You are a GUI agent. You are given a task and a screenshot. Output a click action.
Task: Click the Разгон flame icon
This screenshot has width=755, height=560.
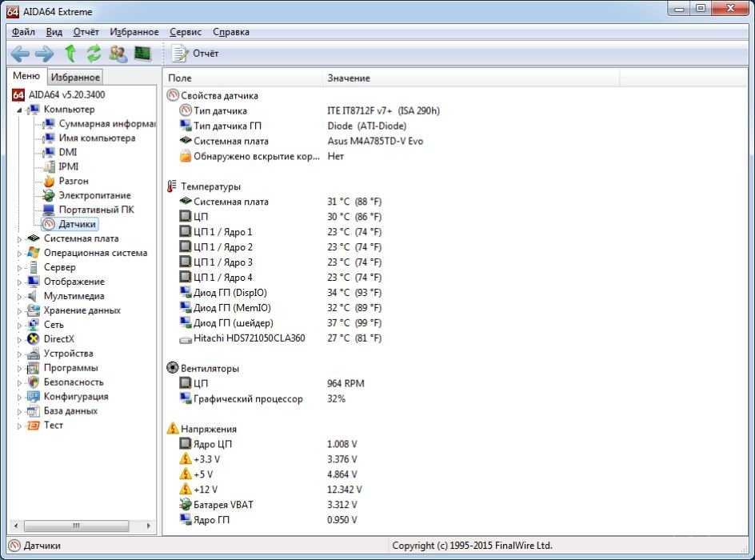(49, 181)
